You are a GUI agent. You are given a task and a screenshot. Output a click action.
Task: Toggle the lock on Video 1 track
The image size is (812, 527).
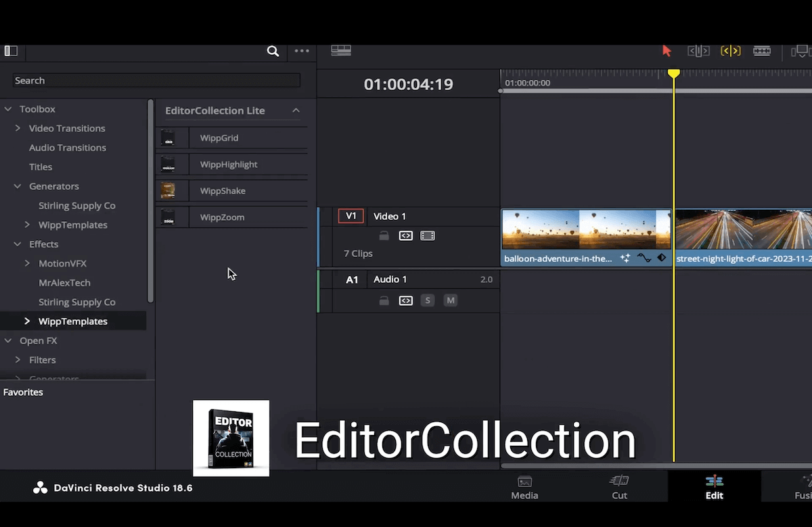(x=384, y=236)
